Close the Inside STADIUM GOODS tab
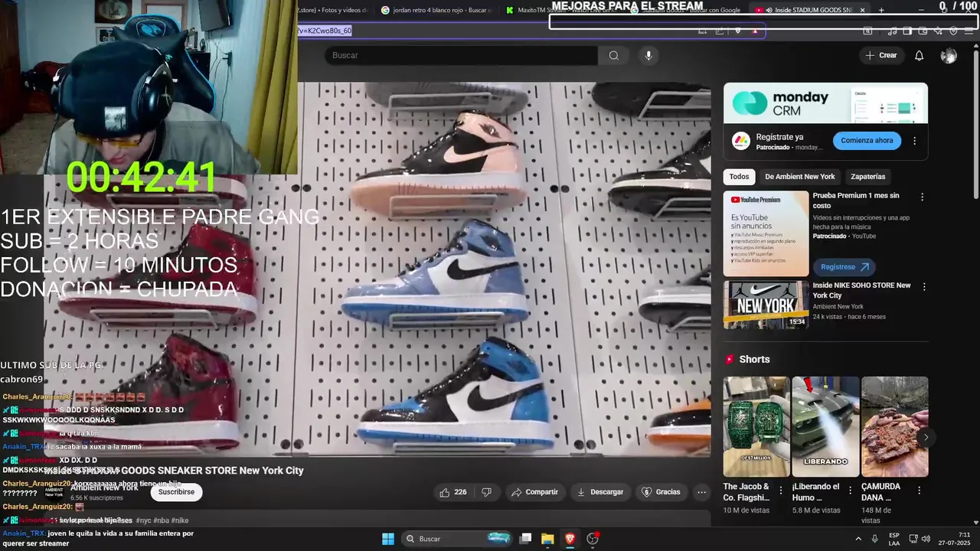Viewport: 980px width, 551px height. pos(862,10)
